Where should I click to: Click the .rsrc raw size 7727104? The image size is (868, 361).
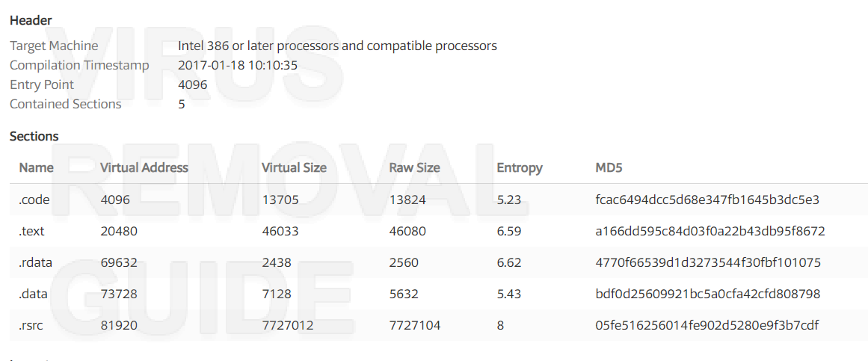(x=415, y=326)
